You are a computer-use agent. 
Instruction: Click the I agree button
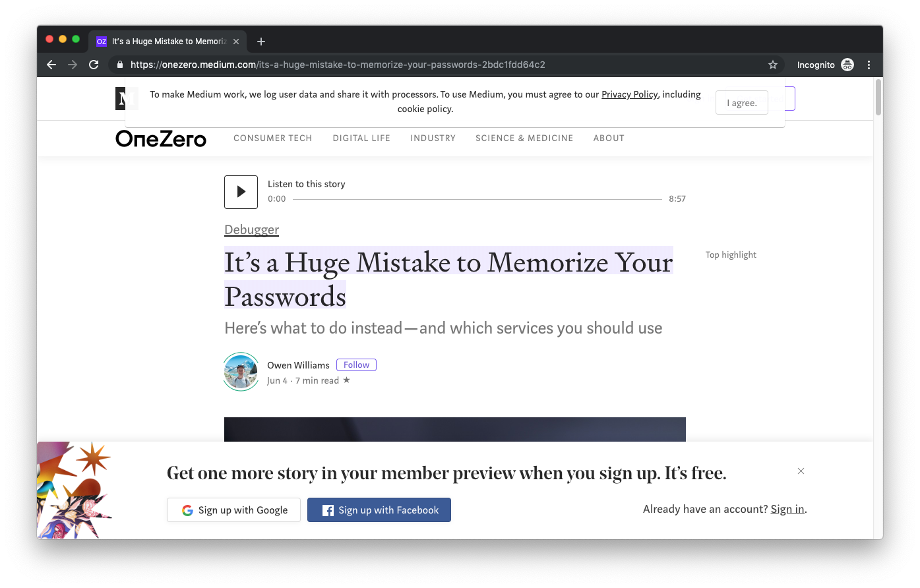click(x=742, y=103)
